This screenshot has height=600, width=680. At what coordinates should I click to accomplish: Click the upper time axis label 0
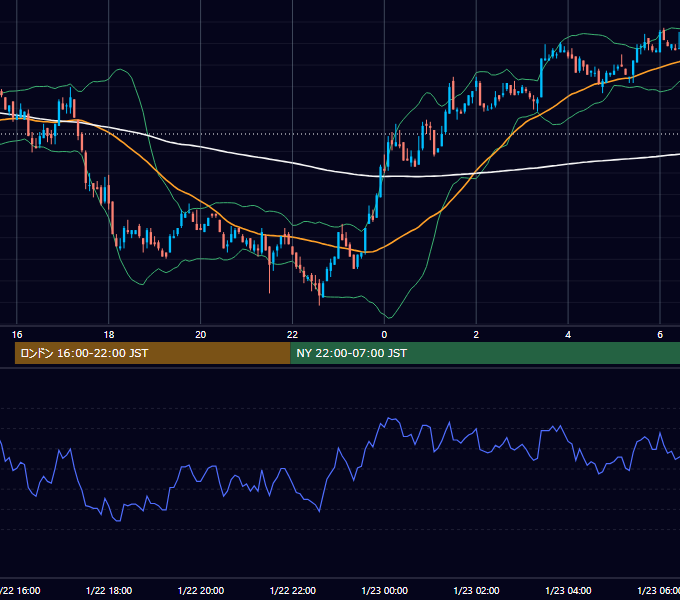[x=384, y=334]
